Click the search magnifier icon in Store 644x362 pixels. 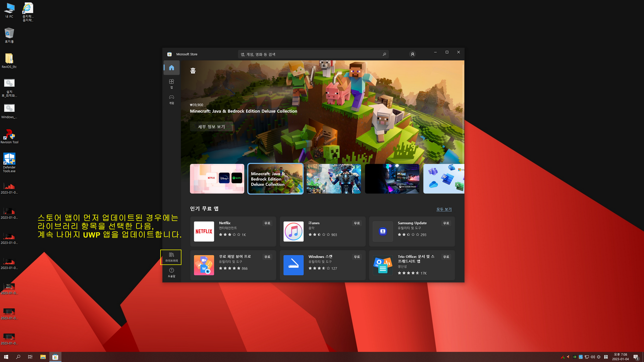pos(384,55)
